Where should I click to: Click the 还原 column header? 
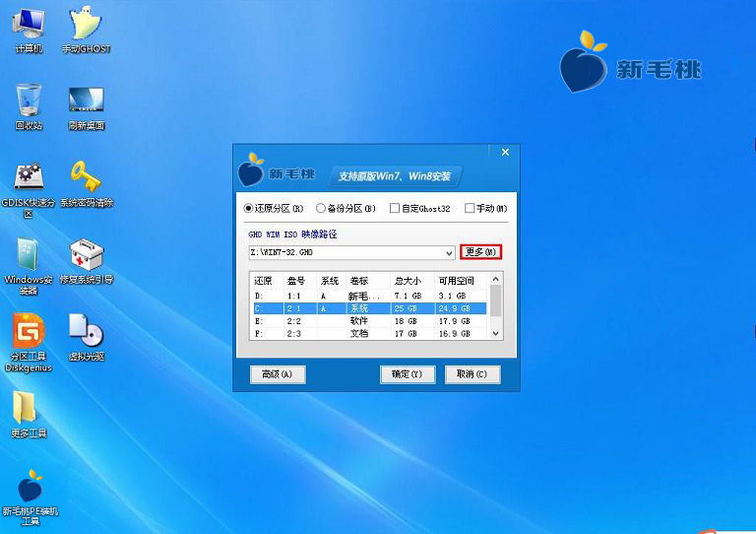pyautogui.click(x=266, y=281)
